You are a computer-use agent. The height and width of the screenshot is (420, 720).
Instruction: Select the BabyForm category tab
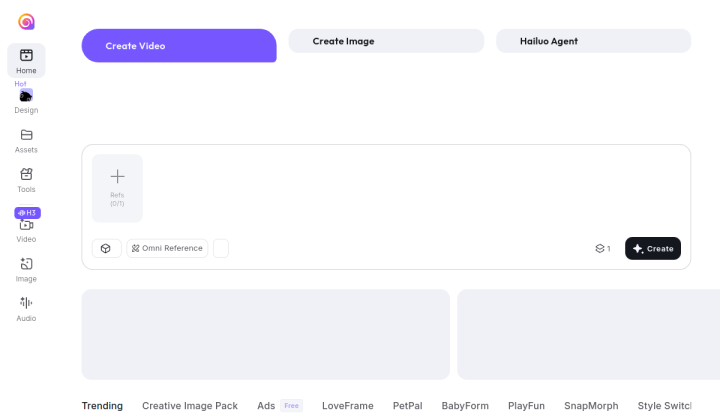[465, 406]
